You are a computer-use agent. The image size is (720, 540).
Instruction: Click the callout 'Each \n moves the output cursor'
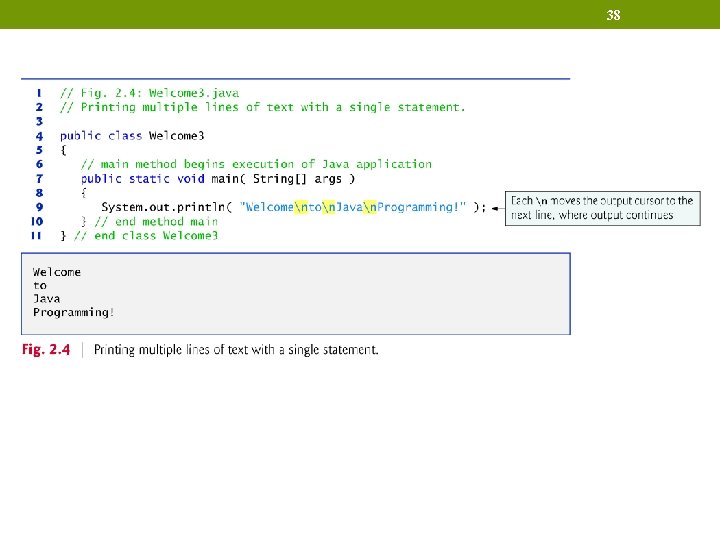pyautogui.click(x=602, y=208)
